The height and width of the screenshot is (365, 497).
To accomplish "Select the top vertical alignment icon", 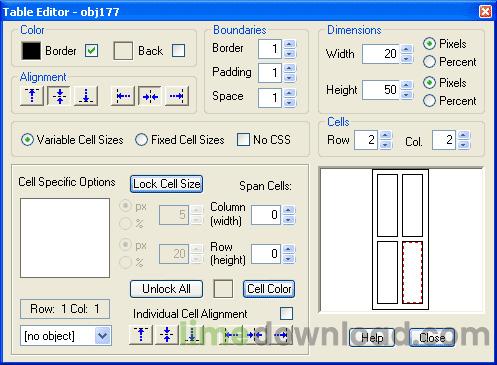I will coord(32,96).
